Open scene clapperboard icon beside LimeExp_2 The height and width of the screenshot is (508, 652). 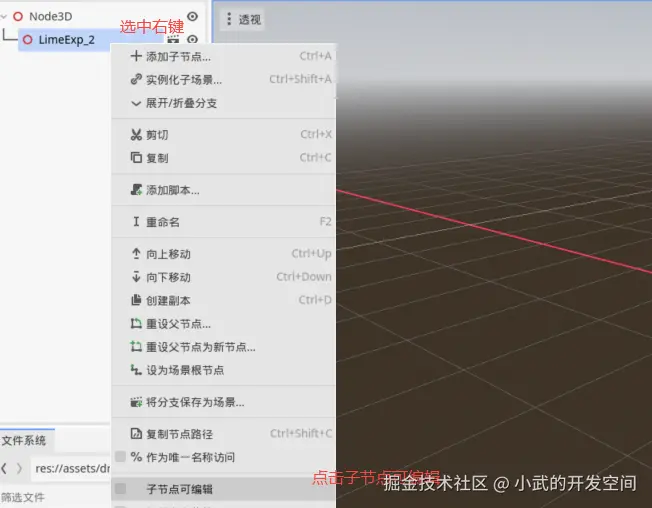point(173,40)
